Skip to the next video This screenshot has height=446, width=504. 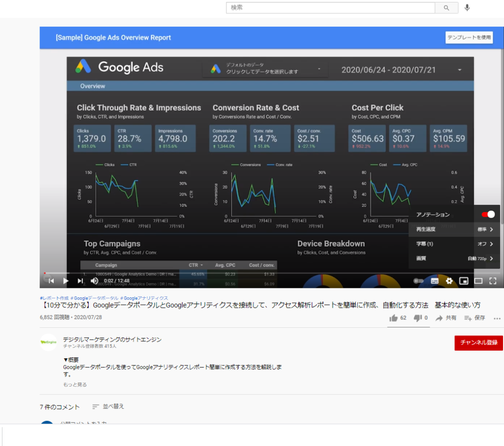click(x=80, y=281)
